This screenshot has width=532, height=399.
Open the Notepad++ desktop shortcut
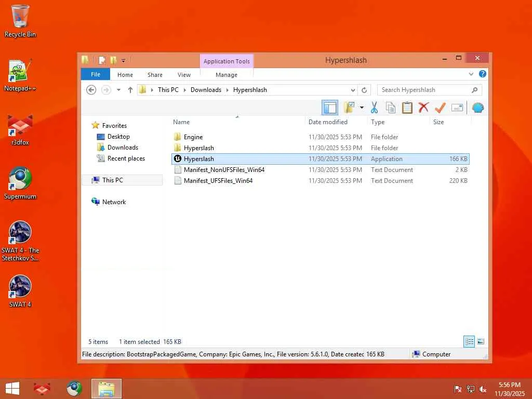click(20, 75)
